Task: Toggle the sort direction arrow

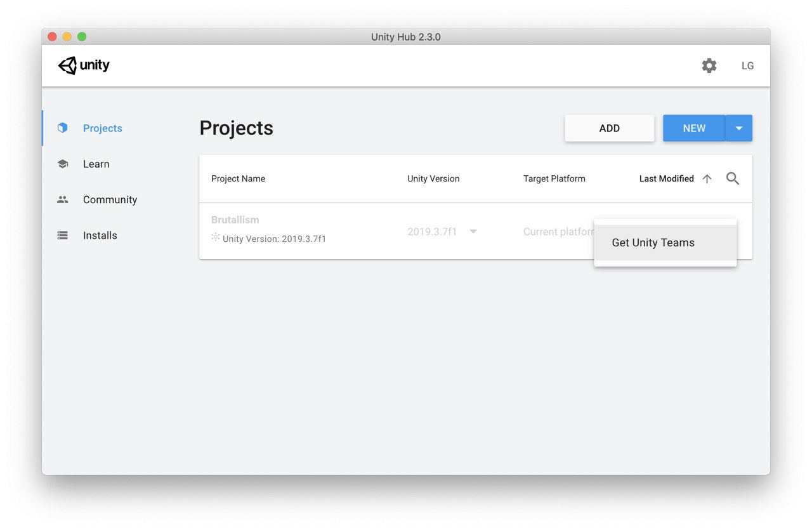Action: coord(707,179)
